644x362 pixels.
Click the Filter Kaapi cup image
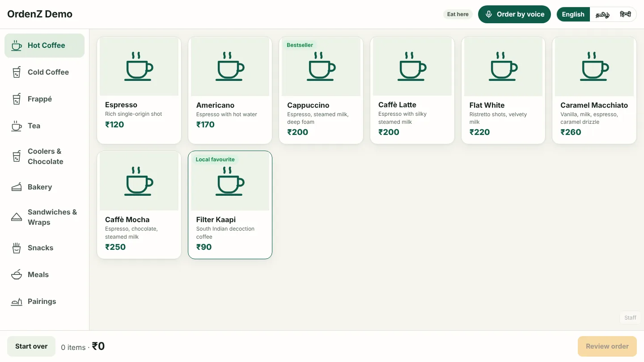pos(230,181)
